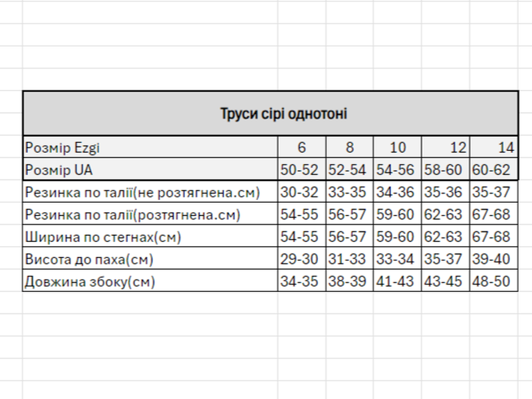Select the cell containing 39-40
Screen dimensions: 532x399
[494, 259]
